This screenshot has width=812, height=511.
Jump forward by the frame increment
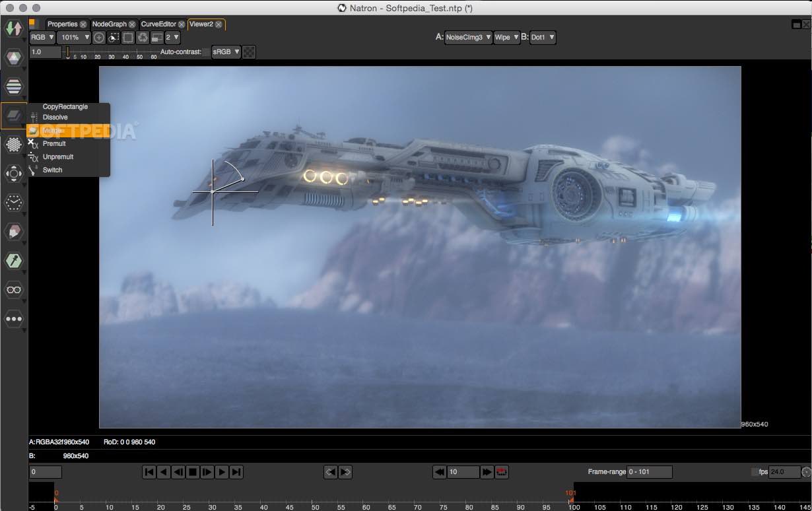pos(487,471)
